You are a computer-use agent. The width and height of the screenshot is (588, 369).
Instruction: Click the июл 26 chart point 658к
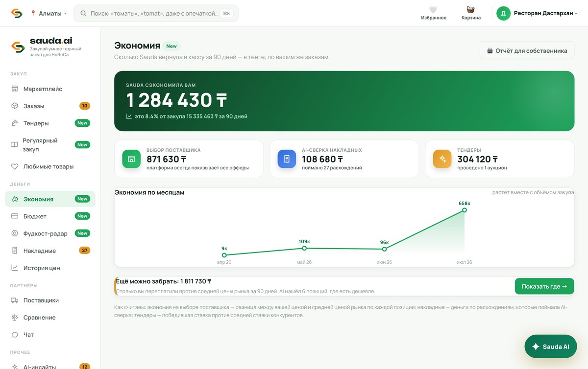pos(465,210)
